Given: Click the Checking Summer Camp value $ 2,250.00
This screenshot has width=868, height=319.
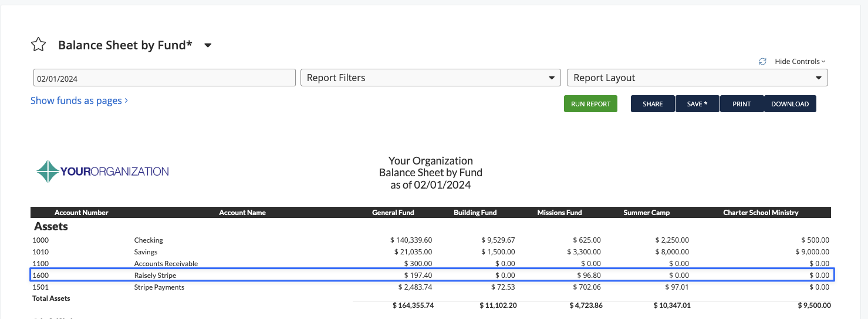Looking at the screenshot, I should pos(672,240).
